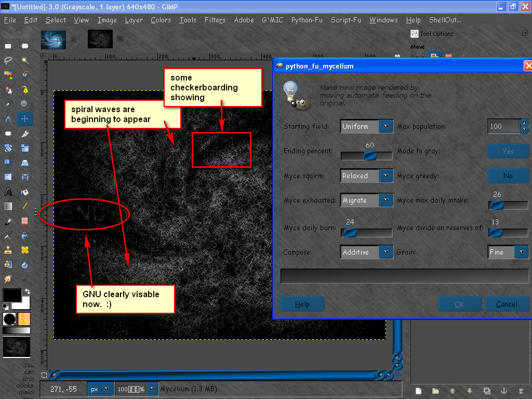Image resolution: width=532 pixels, height=399 pixels.
Task: Select the Blur/Sharpen droplet tool
Action: pos(25,264)
